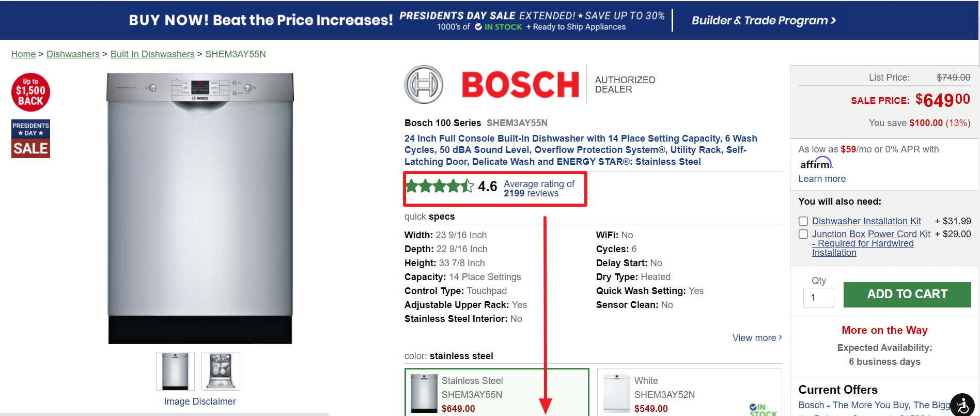
Task: Check the Junction Box Power Cord Kit checkbox
Action: coord(803,234)
